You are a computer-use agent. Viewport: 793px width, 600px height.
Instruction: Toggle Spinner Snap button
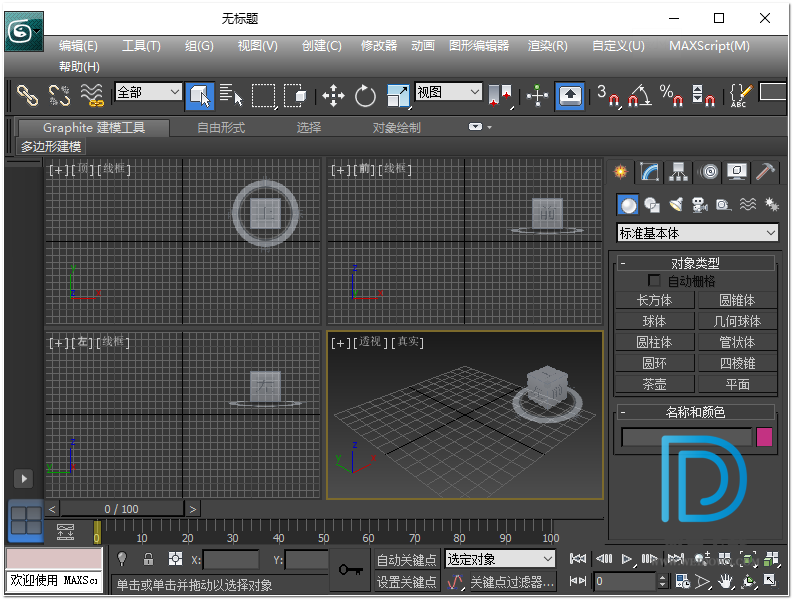703,95
